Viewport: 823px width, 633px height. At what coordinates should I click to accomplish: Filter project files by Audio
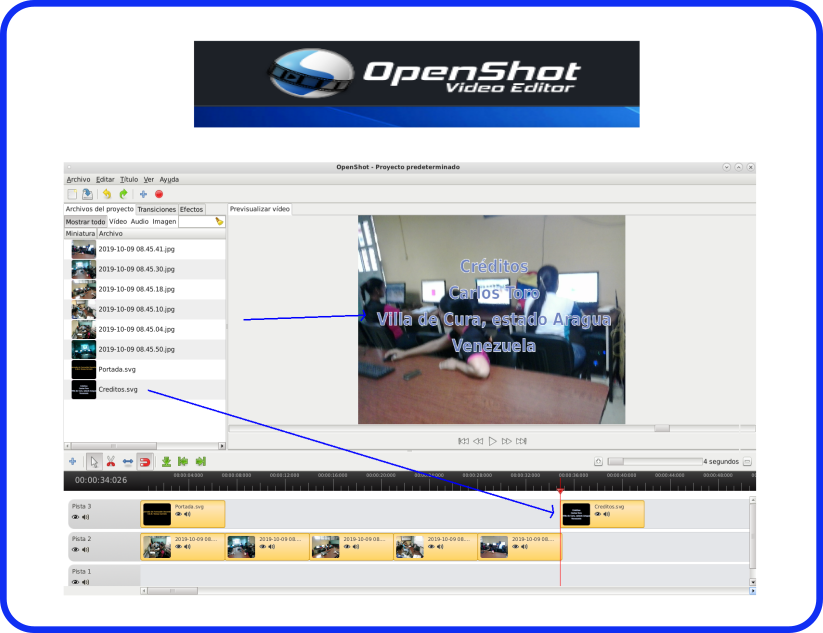[x=140, y=221]
